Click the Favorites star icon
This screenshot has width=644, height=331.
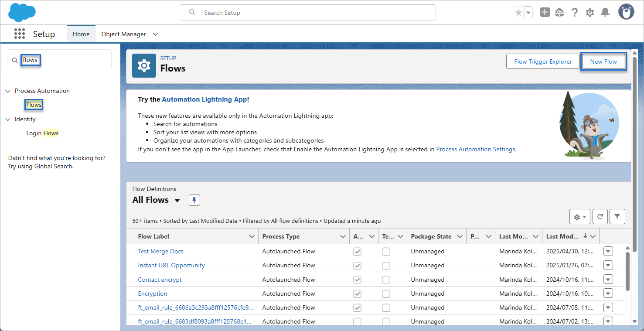[x=518, y=13]
